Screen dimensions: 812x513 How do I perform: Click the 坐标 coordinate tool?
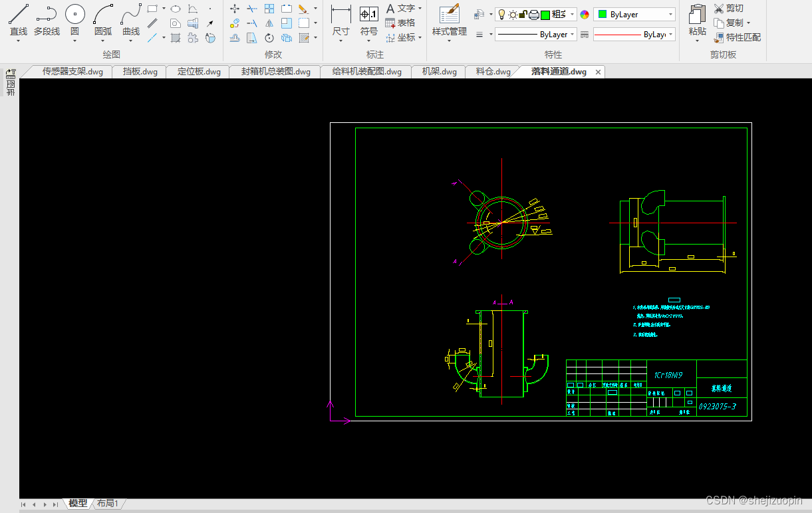[x=401, y=37]
